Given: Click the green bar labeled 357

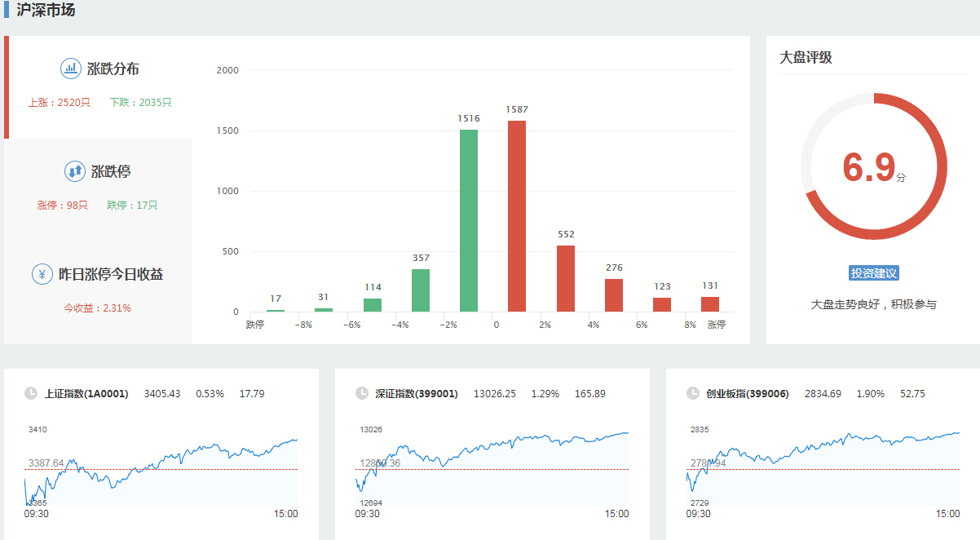Looking at the screenshot, I should pyautogui.click(x=421, y=290).
